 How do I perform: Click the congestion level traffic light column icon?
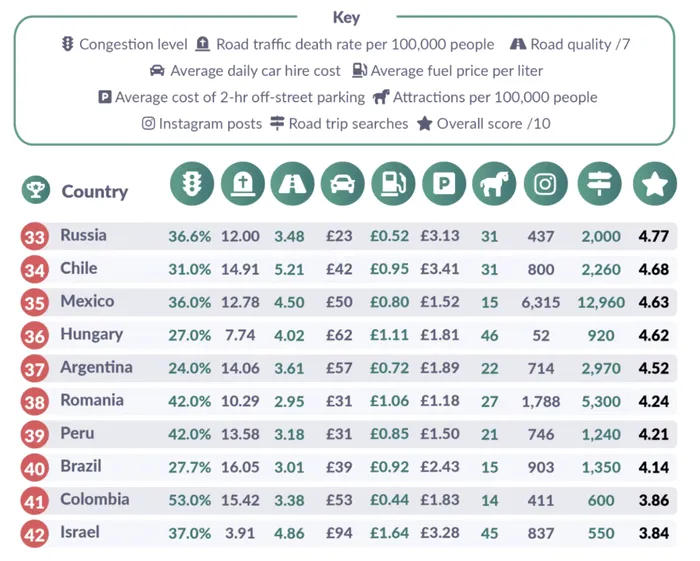(191, 184)
